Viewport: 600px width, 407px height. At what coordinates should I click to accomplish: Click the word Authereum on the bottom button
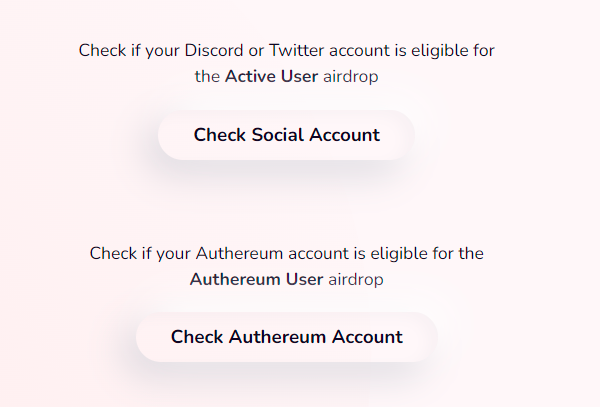click(x=277, y=337)
